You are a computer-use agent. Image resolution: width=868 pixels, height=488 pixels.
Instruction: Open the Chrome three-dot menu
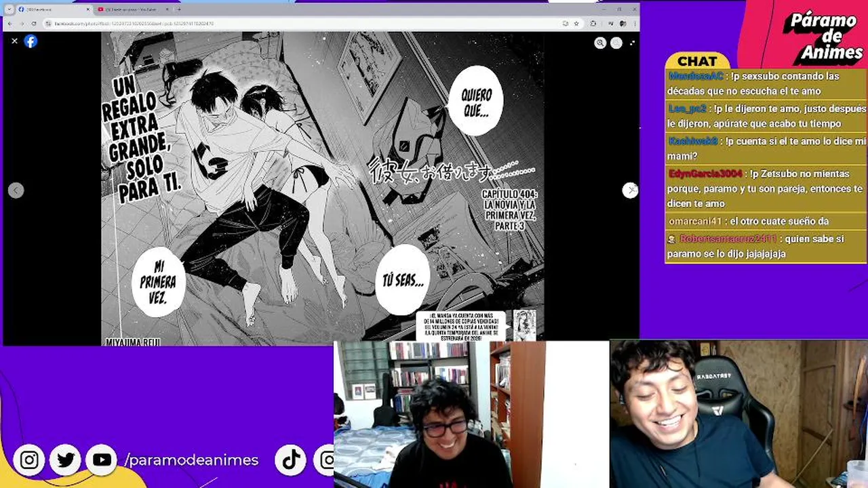635,23
